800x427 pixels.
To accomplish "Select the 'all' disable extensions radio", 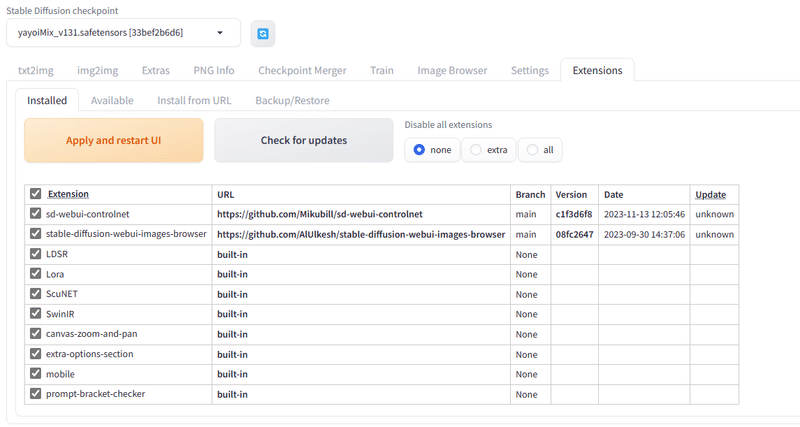I will [x=540, y=150].
